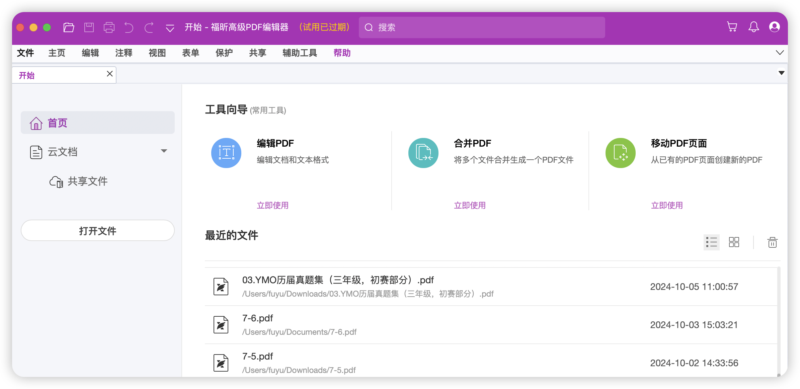
Task: Click 立即使用 under 移动PDF页面
Action: tap(667, 205)
